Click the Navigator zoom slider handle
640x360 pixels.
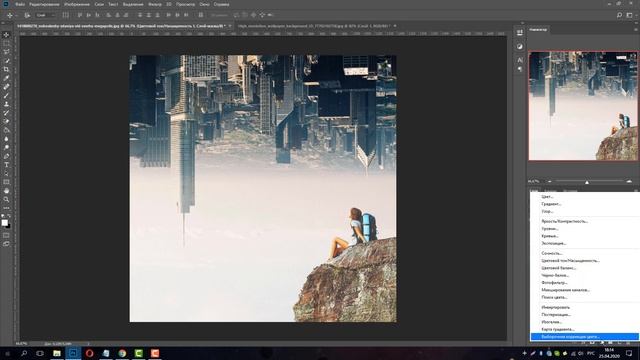[587, 182]
